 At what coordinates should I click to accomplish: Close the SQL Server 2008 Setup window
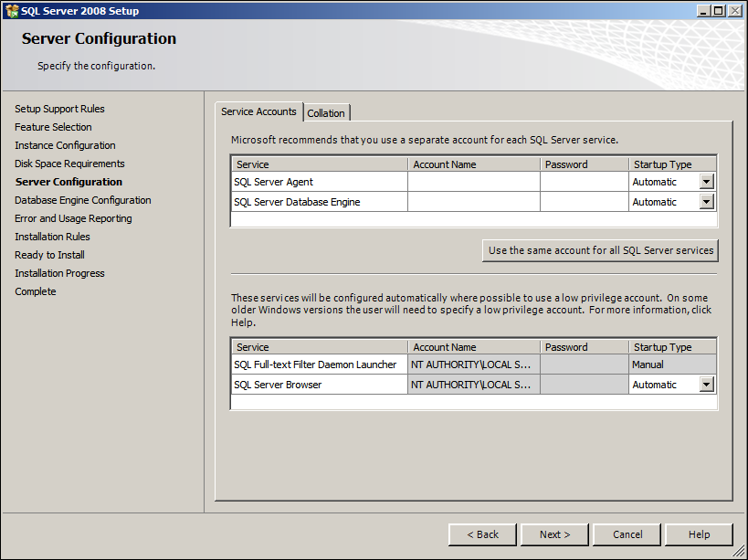[735, 10]
